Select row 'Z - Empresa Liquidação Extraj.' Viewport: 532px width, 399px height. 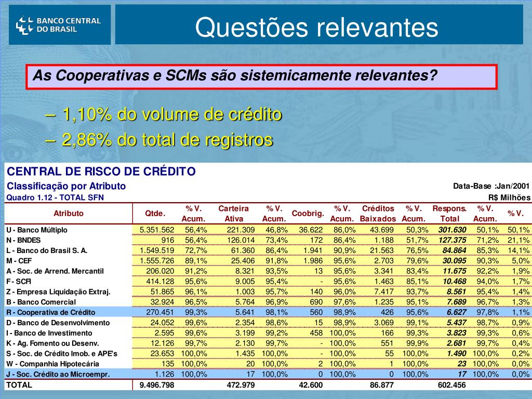268,291
